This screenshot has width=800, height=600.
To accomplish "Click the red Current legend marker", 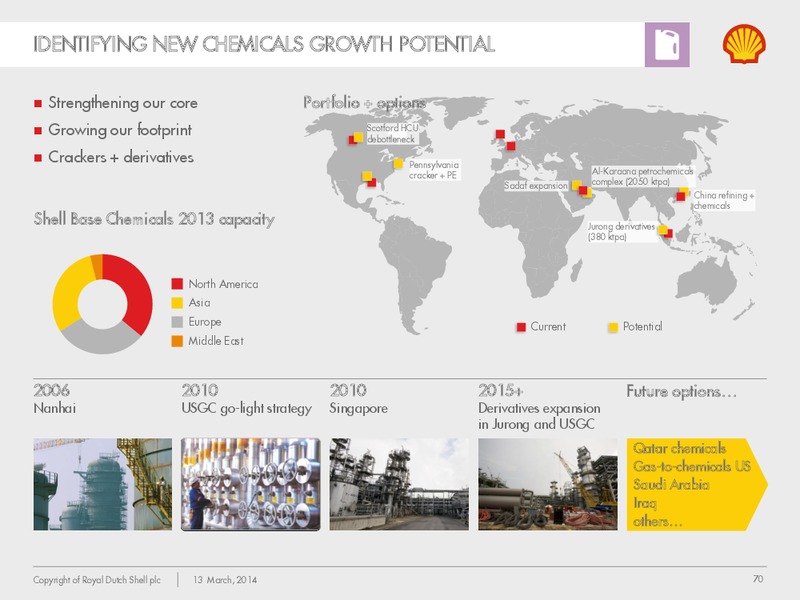I will (x=521, y=327).
